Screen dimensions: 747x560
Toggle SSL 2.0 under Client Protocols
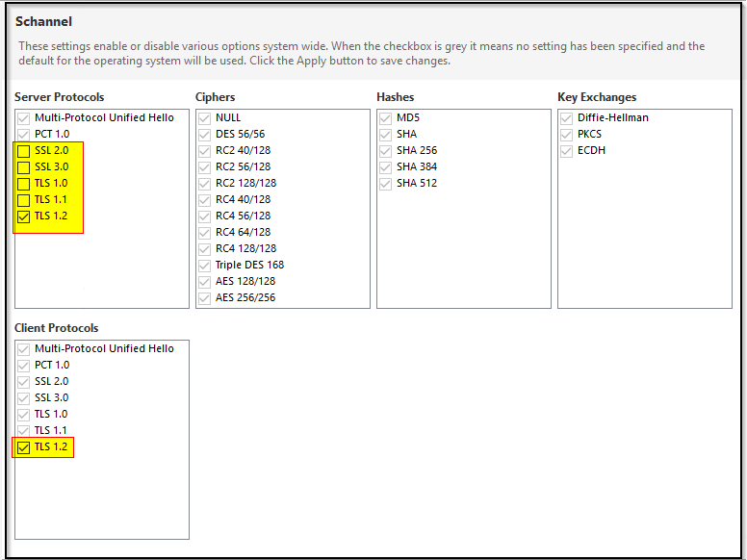tap(23, 382)
